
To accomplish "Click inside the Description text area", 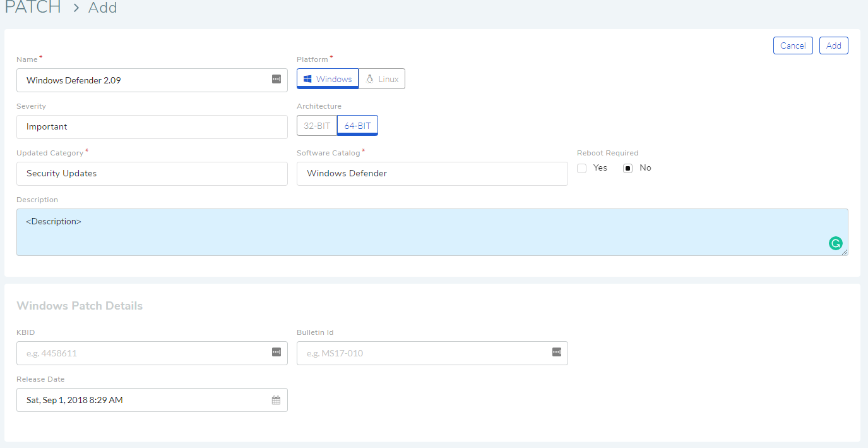I will pyautogui.click(x=432, y=232).
